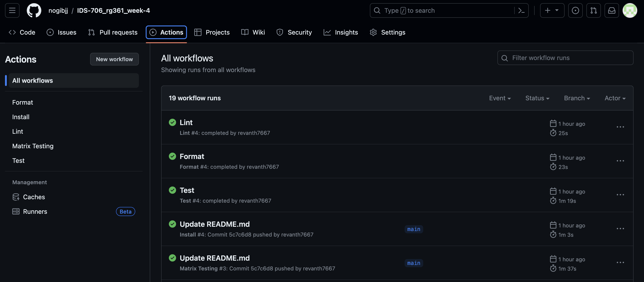
Task: Click the GitHub logo icon
Action: (x=34, y=10)
